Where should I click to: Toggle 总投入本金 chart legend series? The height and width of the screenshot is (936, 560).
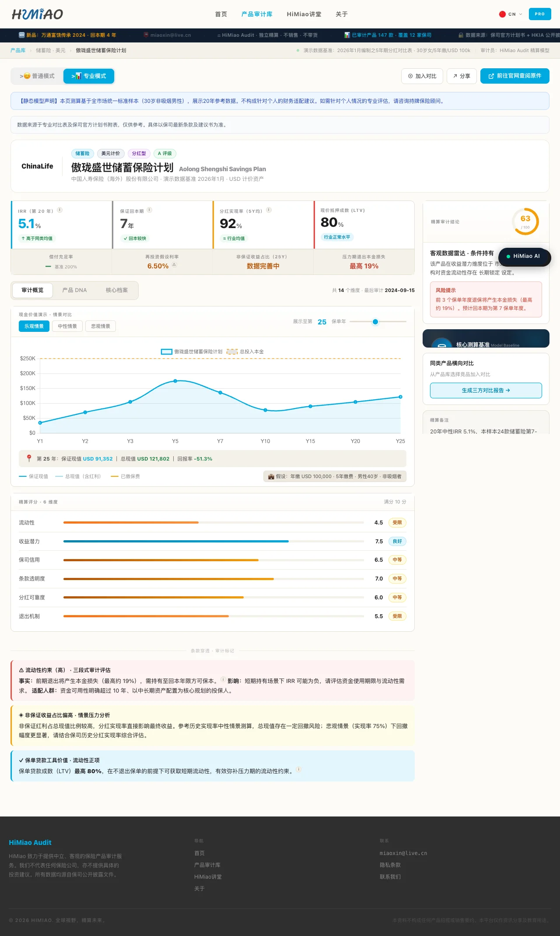(245, 352)
